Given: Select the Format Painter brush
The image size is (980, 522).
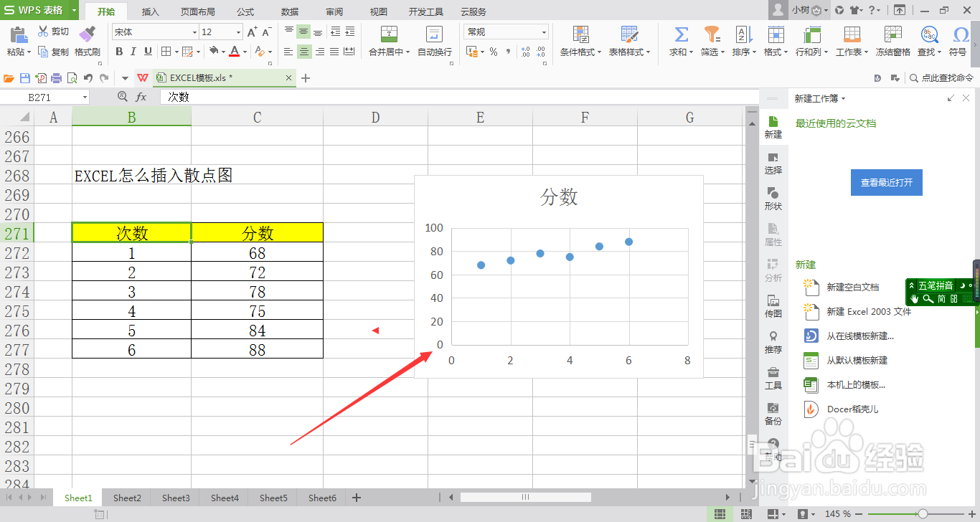Looking at the screenshot, I should point(87,34).
